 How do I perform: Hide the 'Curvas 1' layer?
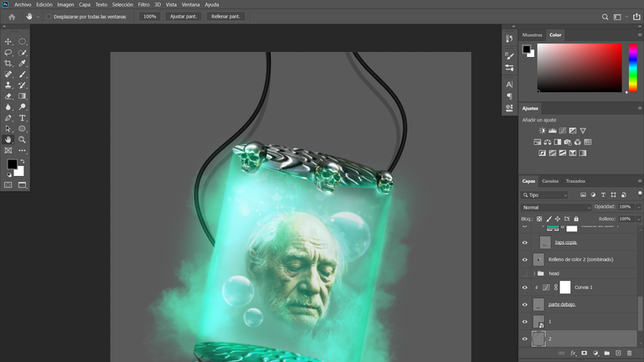524,287
